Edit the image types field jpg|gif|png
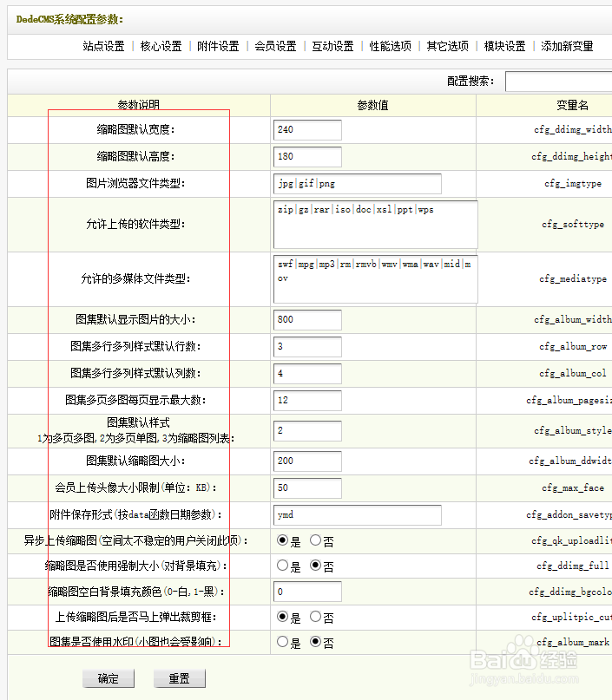 [358, 184]
